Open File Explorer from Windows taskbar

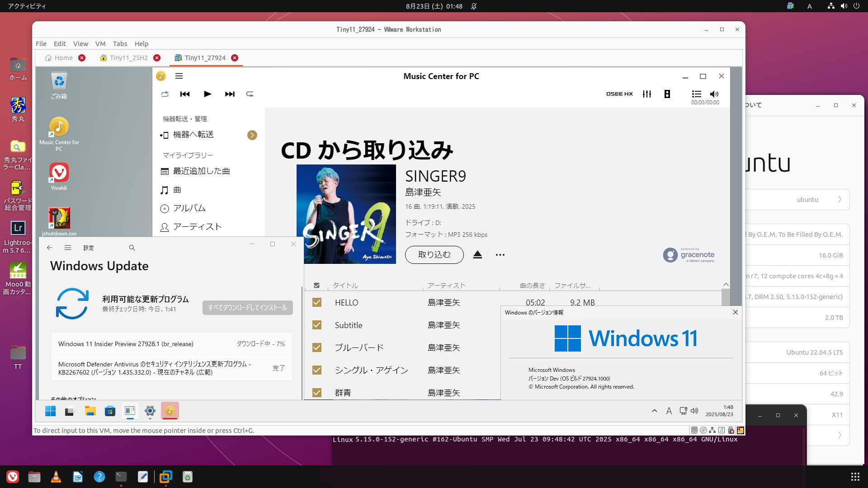coord(90,411)
